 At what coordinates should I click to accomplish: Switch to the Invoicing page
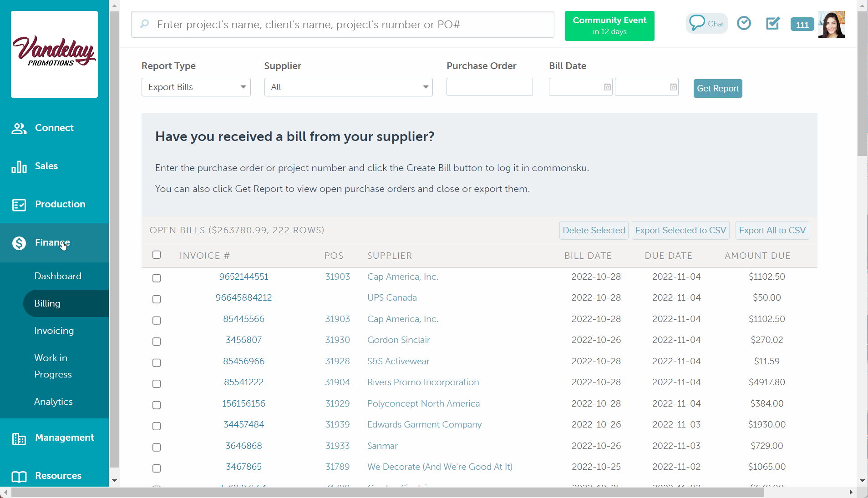54,331
